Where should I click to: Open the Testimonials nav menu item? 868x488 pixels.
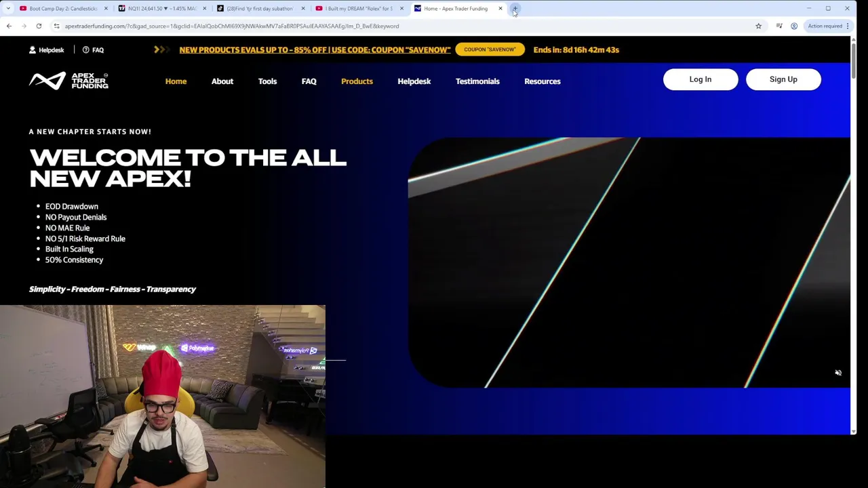point(477,81)
